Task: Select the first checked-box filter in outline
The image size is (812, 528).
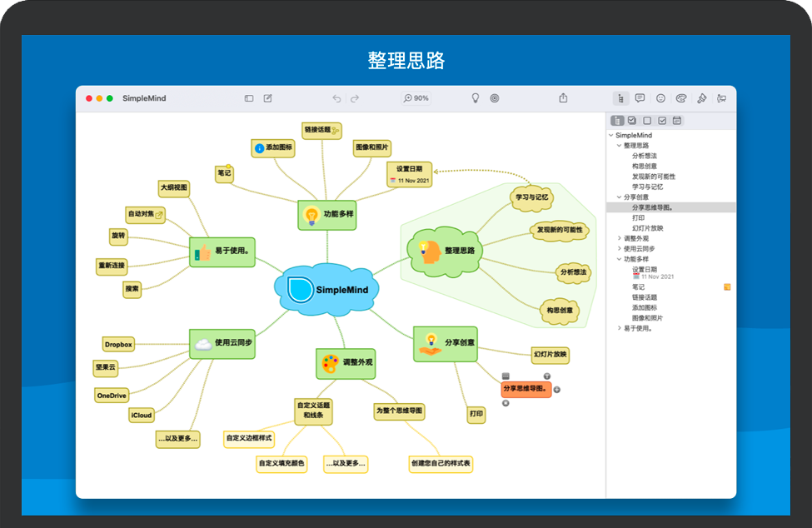Action: coord(632,121)
